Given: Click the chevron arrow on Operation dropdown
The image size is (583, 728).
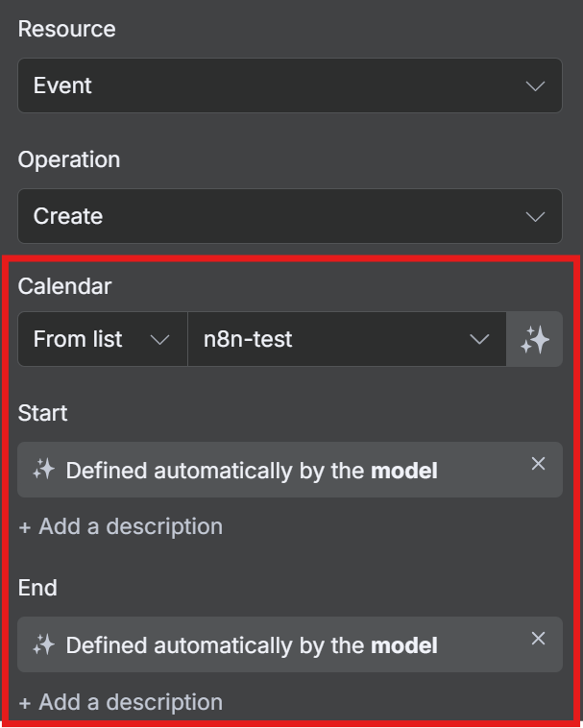Looking at the screenshot, I should 535,217.
